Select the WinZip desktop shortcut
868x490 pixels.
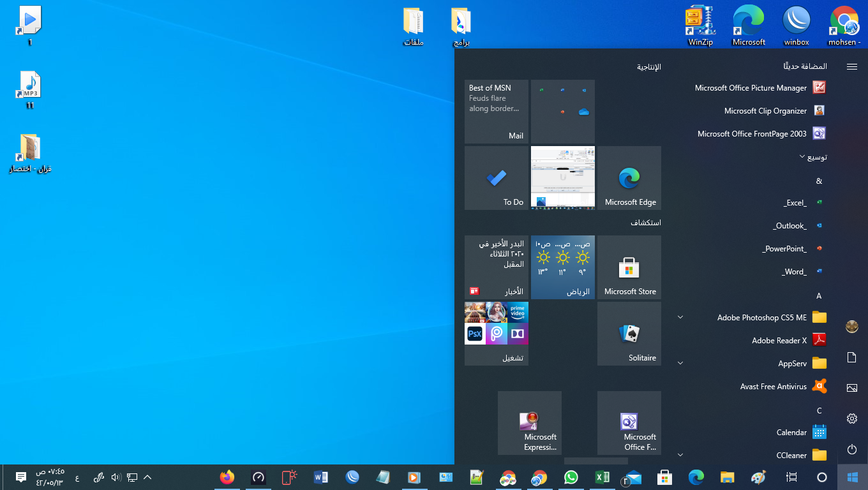pyautogui.click(x=700, y=26)
